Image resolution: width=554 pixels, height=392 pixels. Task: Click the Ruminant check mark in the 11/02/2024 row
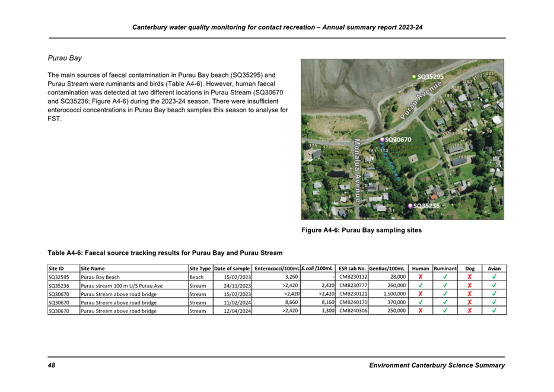[445, 302]
